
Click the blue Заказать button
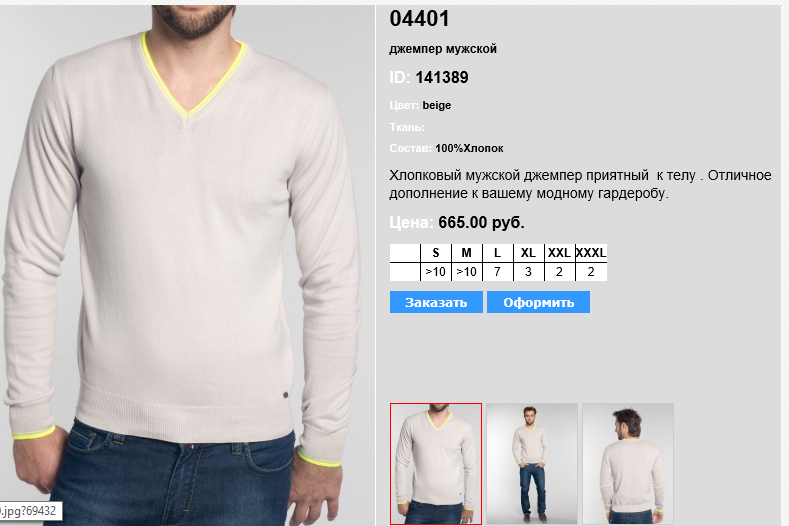tap(436, 302)
